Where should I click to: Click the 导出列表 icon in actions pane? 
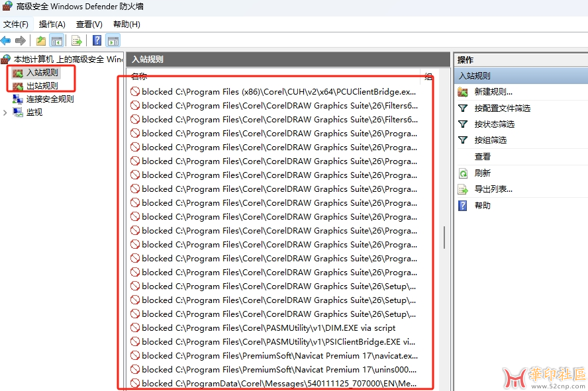463,189
